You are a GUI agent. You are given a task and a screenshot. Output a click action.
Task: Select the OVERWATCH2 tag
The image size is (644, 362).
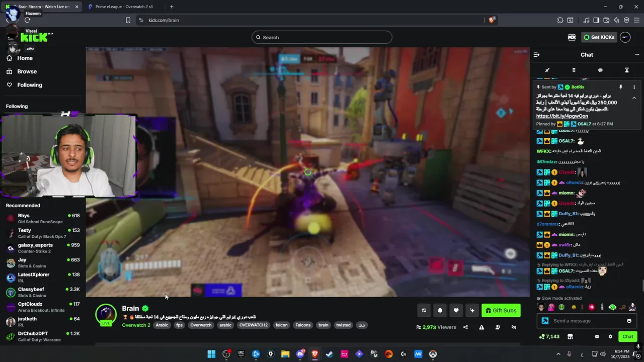[x=254, y=325]
